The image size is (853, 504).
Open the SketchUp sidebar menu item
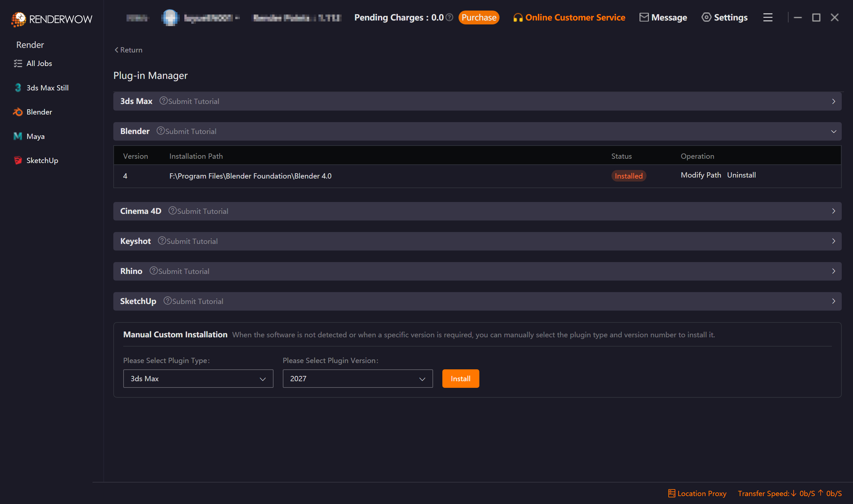(42, 160)
